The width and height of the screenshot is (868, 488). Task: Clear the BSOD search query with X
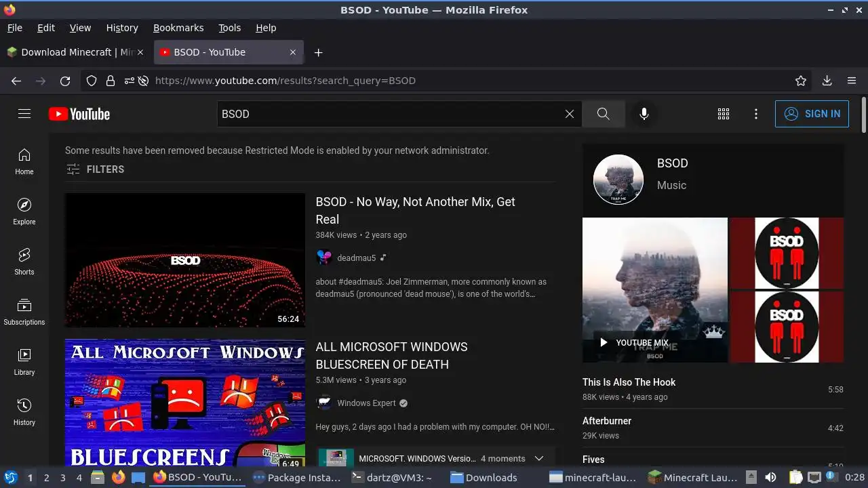pos(570,114)
